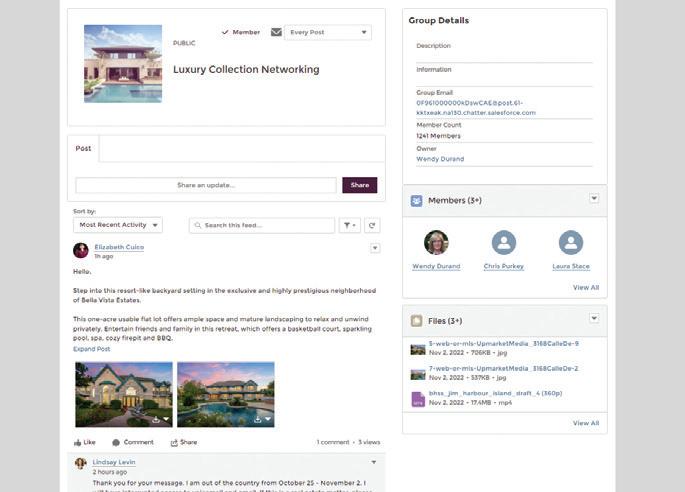
Task: Click the Search this feed field
Action: pyautogui.click(x=262, y=225)
